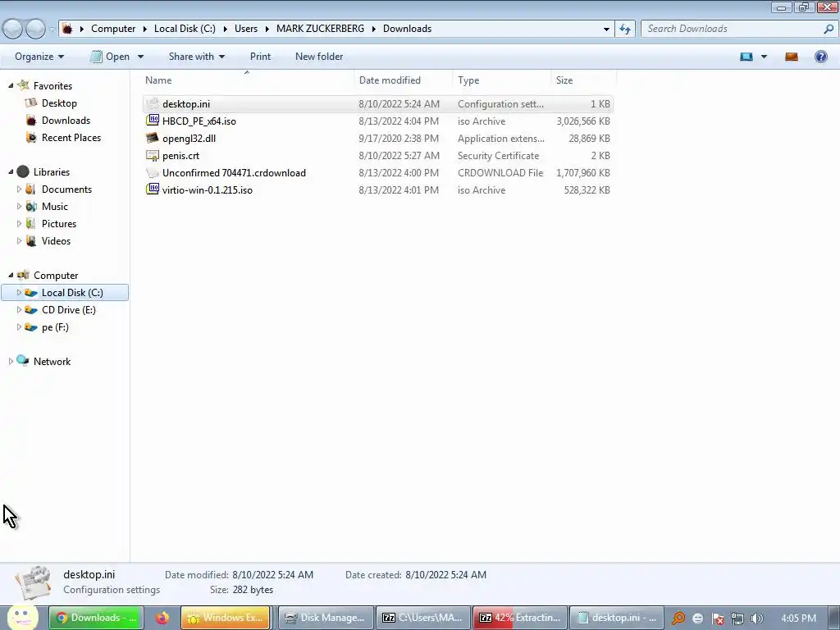Open the Help icon in toolbar
Image resolution: width=840 pixels, height=630 pixels.
point(820,57)
